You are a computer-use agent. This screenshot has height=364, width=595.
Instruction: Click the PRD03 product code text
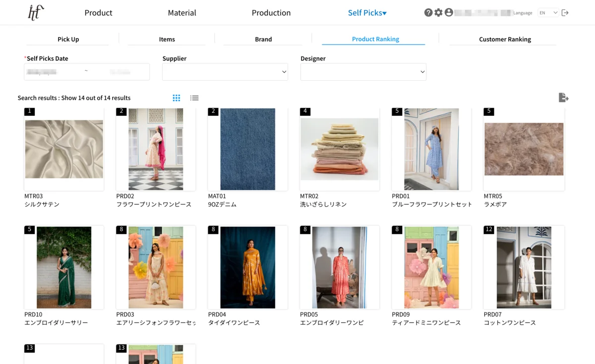click(x=125, y=314)
